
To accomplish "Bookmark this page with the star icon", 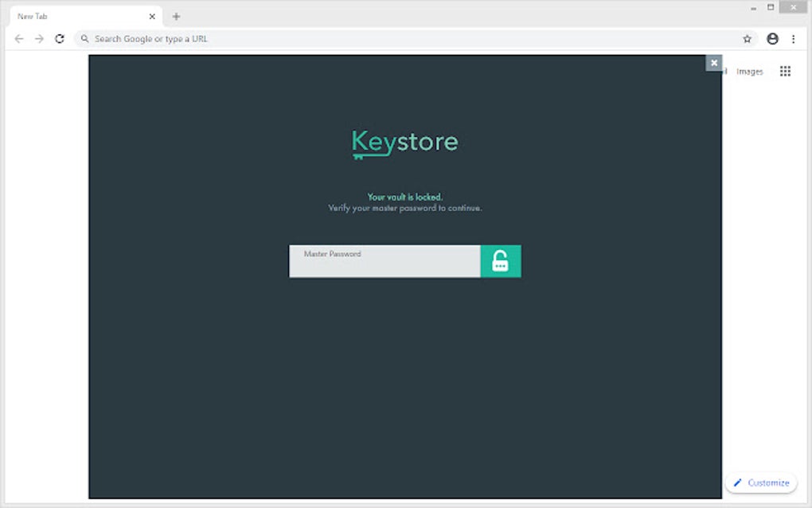I will click(746, 37).
